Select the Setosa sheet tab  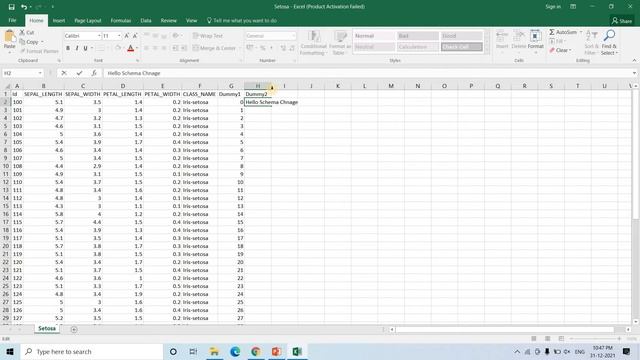pos(47,329)
